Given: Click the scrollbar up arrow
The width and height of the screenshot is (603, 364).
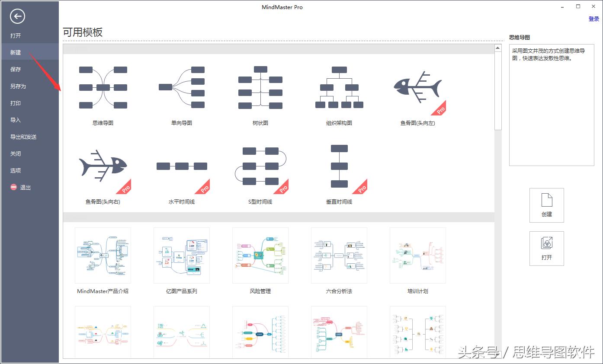Looking at the screenshot, I should coord(497,48).
